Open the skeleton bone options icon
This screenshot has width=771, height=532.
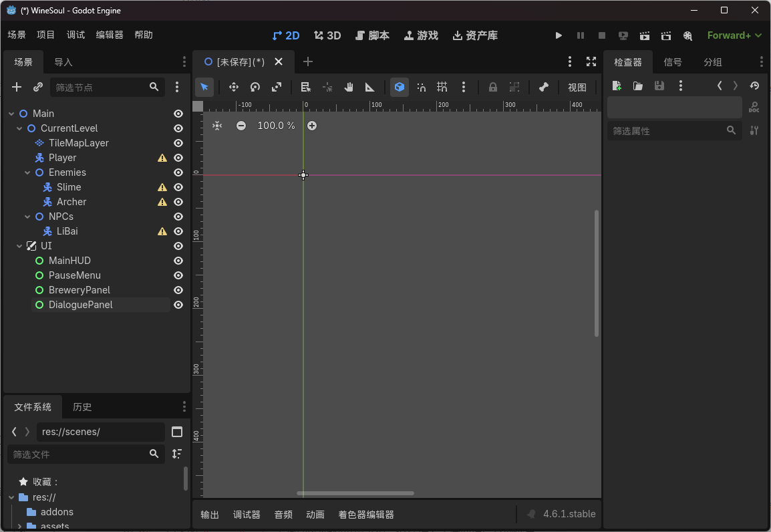pyautogui.click(x=543, y=87)
